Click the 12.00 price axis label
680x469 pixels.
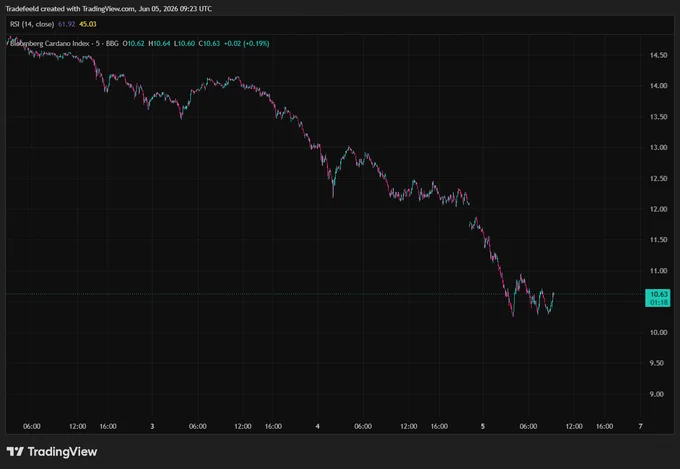(x=658, y=209)
